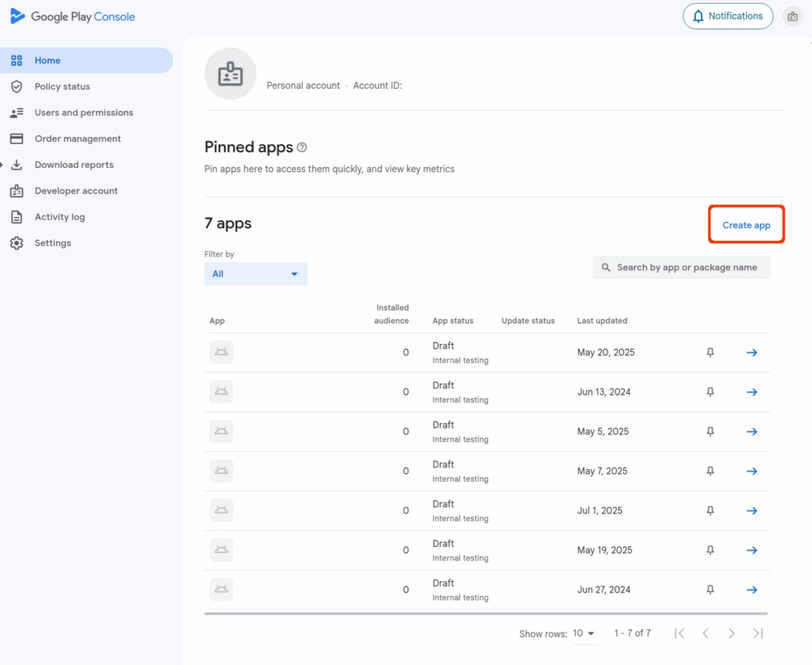The width and height of the screenshot is (812, 665).
Task: Click the horizontal scrollbar below the app table
Action: [x=485, y=613]
